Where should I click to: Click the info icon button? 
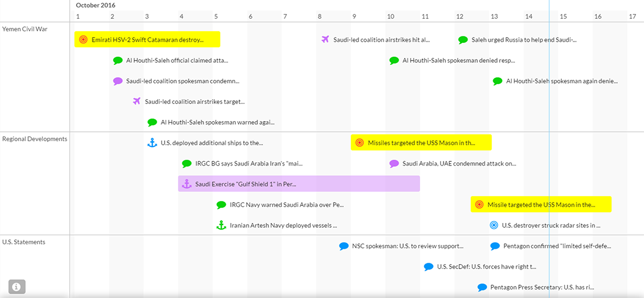pos(17,287)
